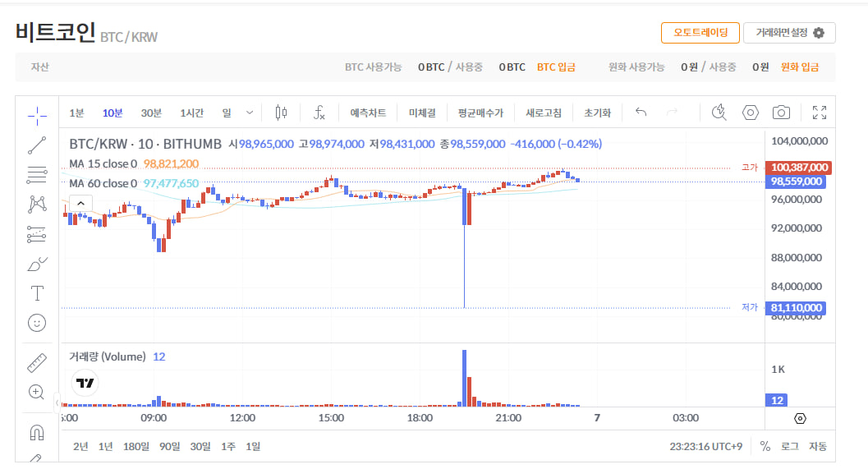Image resolution: width=868 pixels, height=469 pixels.
Task: Switch to the 1분 interval
Action: 76,113
